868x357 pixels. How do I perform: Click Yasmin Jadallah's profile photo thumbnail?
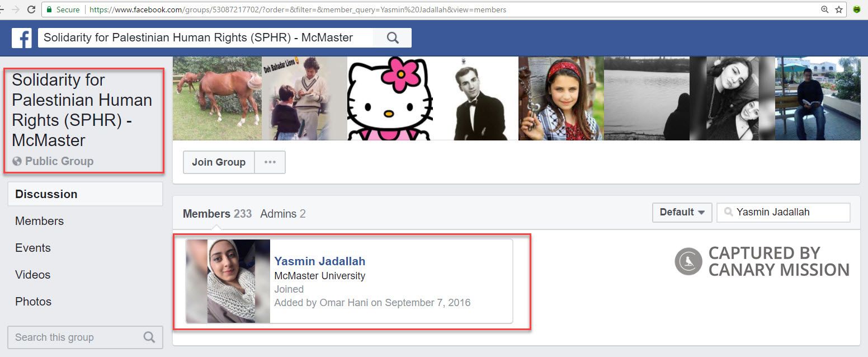(228, 281)
